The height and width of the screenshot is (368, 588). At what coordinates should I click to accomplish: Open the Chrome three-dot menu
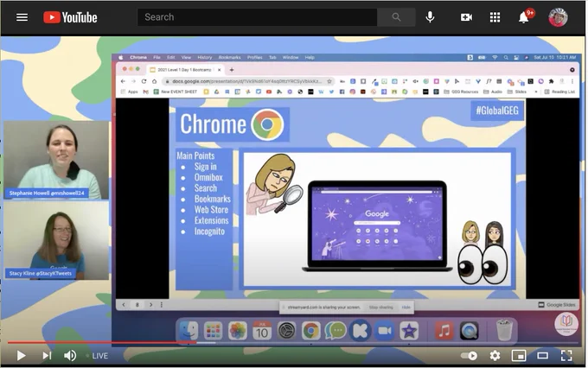pyautogui.click(x=572, y=81)
